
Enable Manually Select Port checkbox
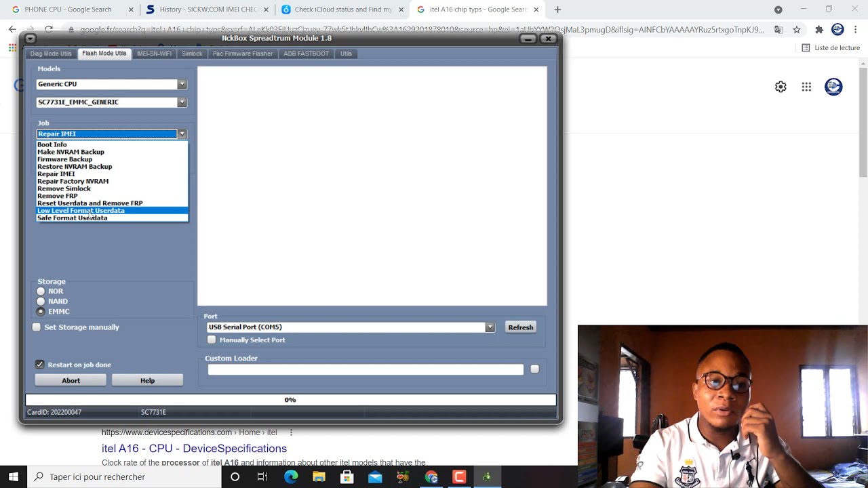[212, 340]
